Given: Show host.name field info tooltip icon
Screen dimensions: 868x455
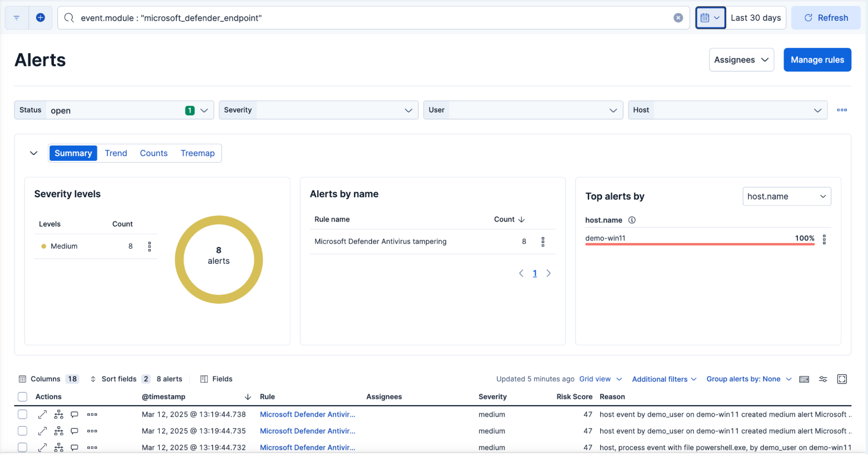Looking at the screenshot, I should pyautogui.click(x=632, y=220).
